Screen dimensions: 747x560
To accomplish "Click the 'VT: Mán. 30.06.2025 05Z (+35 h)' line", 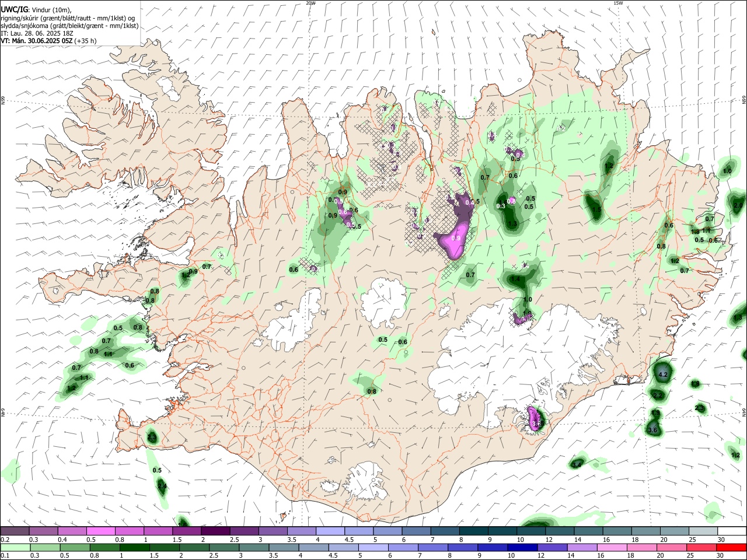I will coord(49,41).
